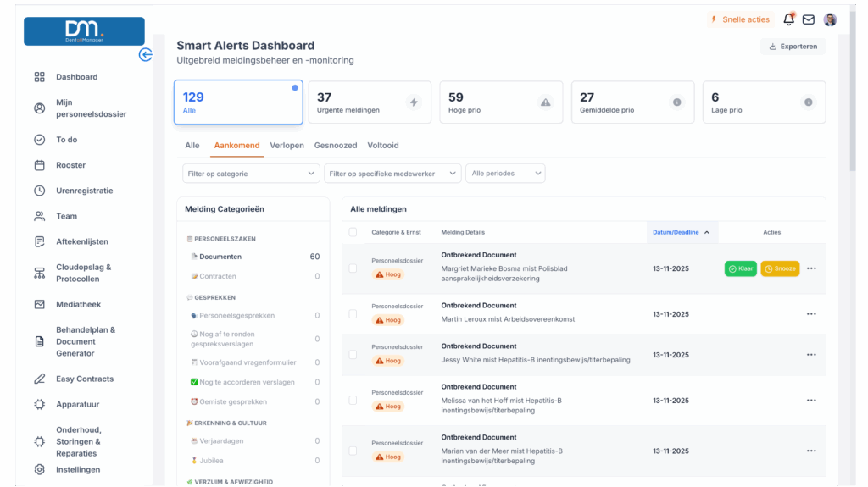Open more options for Margriet Marieke Bosma alert

coord(811,268)
